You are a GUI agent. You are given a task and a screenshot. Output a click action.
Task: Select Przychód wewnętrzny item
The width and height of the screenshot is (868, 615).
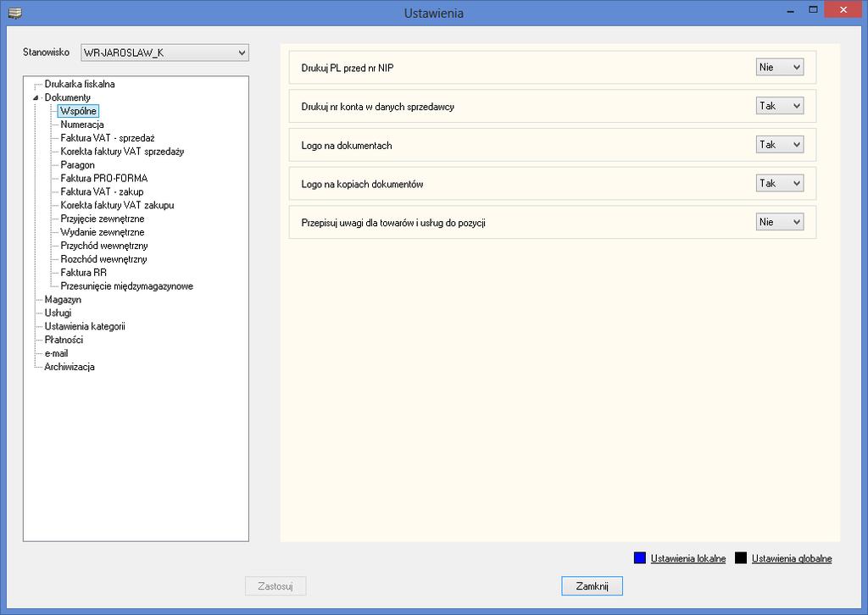(104, 246)
